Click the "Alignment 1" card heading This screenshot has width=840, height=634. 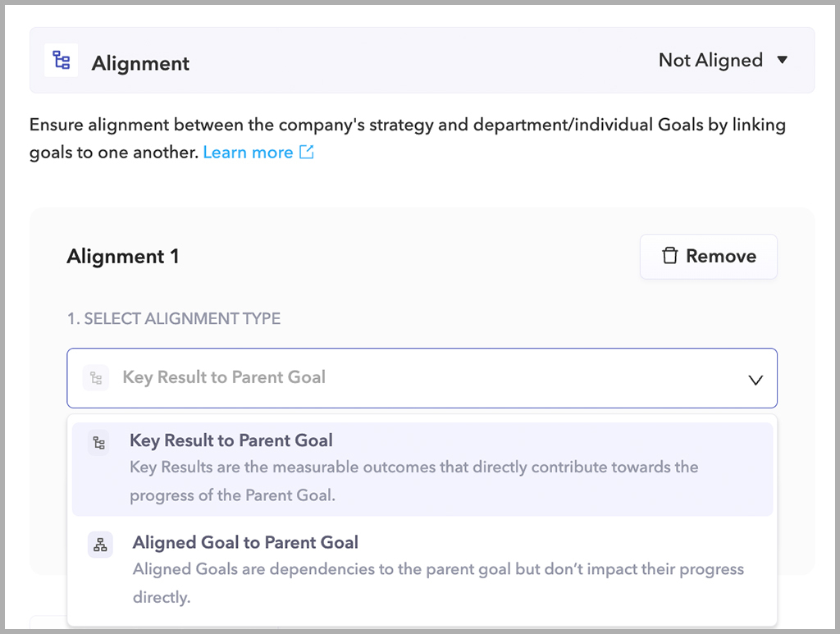[x=123, y=256]
